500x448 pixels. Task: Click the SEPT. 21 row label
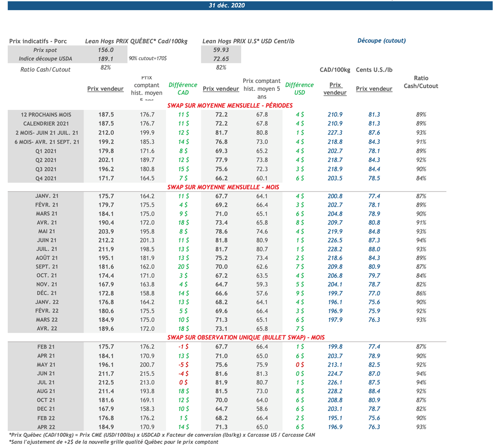(x=46, y=267)
